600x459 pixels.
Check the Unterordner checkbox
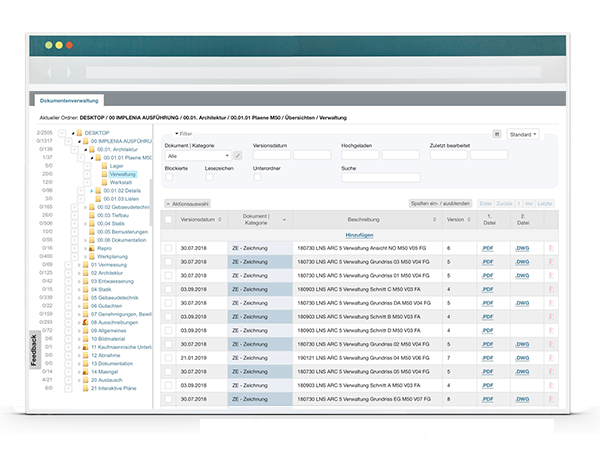(257, 178)
